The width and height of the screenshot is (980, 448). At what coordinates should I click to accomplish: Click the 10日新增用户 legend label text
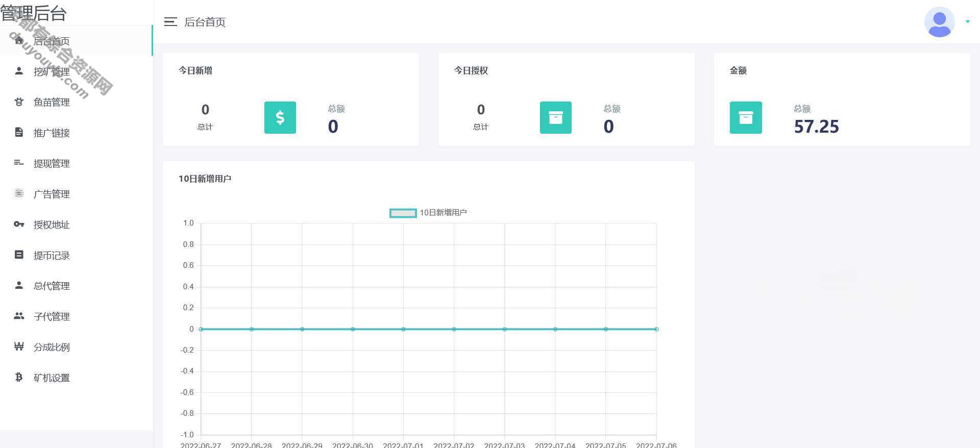(x=443, y=213)
